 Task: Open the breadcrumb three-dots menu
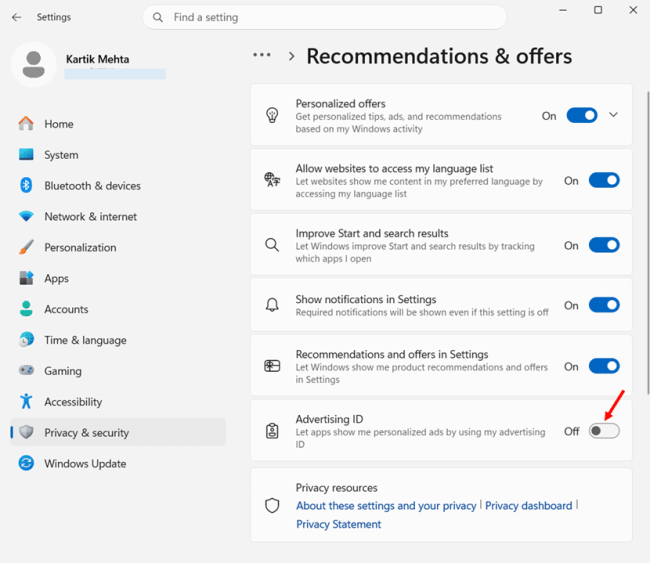pyautogui.click(x=262, y=55)
